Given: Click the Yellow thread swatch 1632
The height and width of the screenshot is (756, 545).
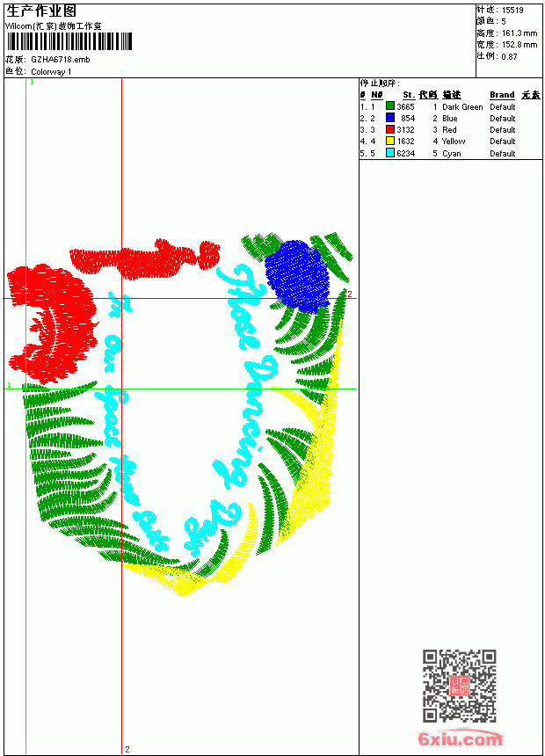Looking at the screenshot, I should coord(390,142).
